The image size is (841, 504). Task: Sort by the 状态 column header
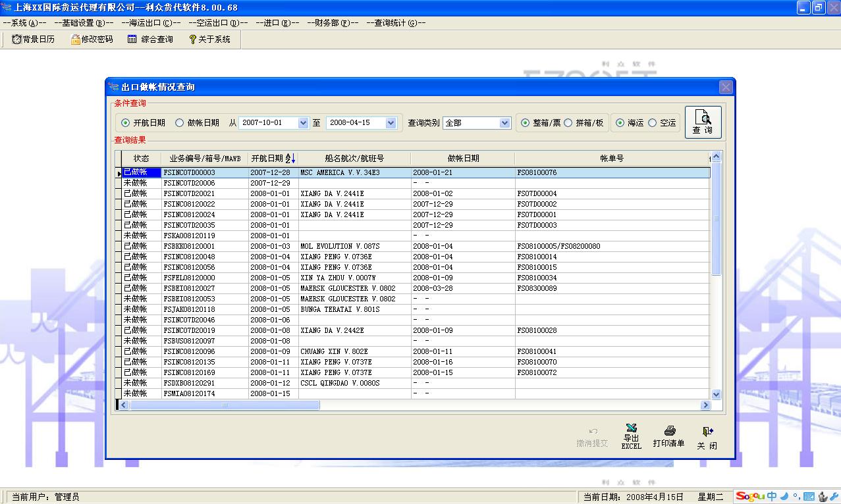(142, 159)
